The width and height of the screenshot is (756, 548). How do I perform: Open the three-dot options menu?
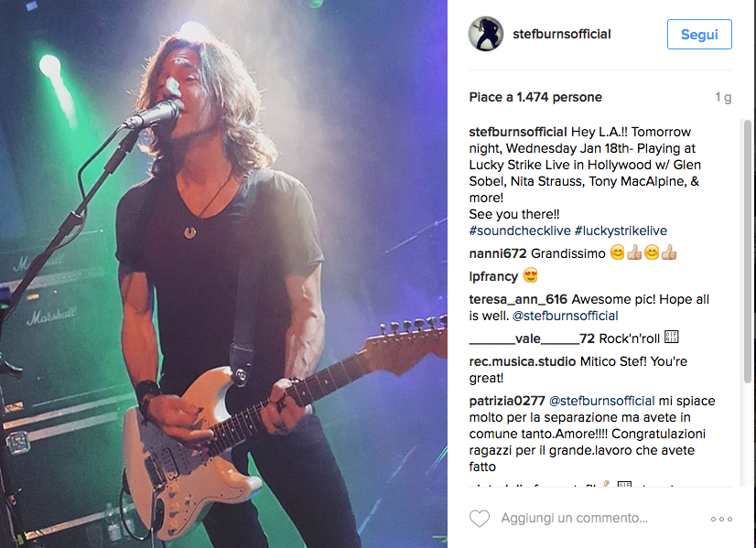click(x=721, y=519)
